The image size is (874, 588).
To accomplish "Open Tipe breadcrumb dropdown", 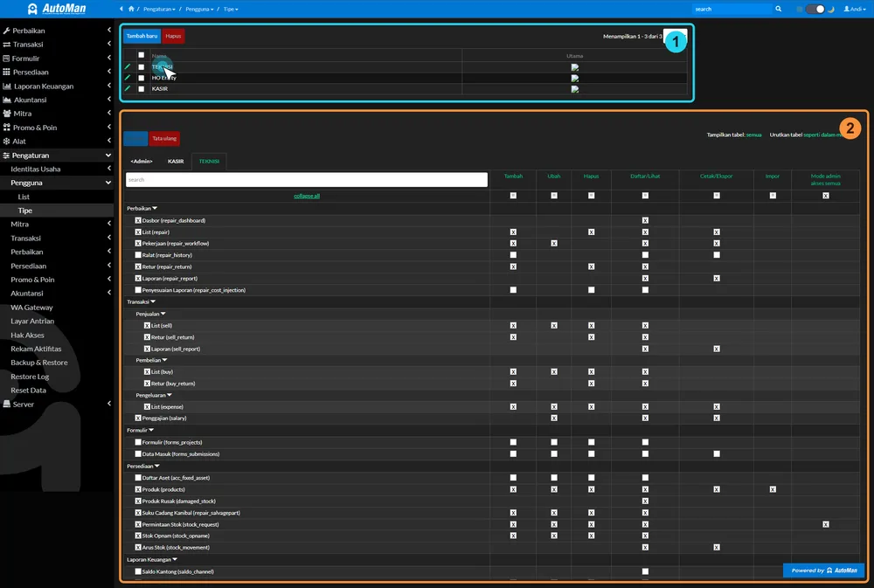I will tap(231, 9).
